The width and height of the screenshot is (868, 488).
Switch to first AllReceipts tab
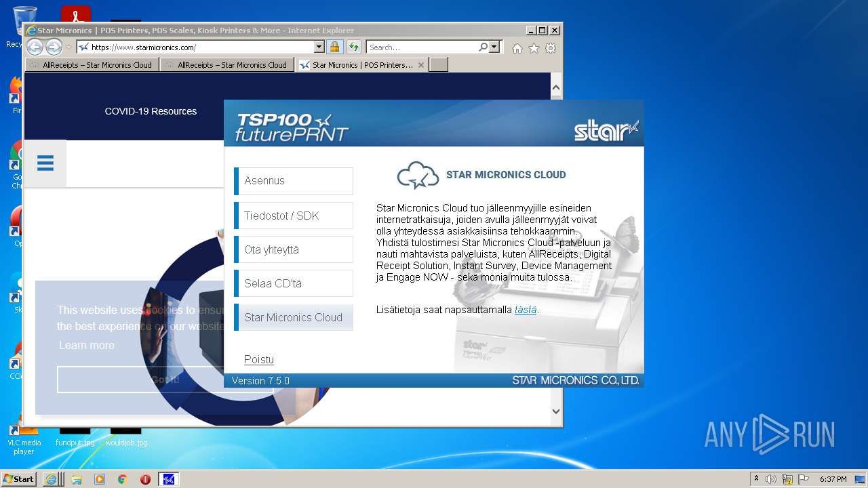tap(92, 65)
